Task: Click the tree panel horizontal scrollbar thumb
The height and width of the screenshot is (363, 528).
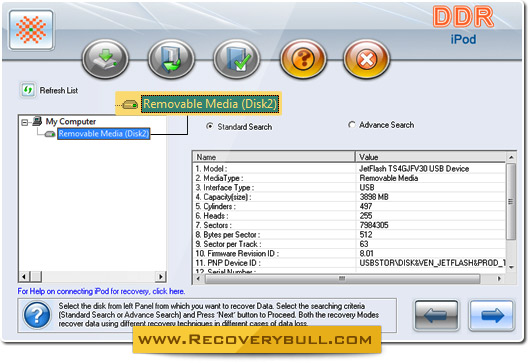Action: point(36,277)
